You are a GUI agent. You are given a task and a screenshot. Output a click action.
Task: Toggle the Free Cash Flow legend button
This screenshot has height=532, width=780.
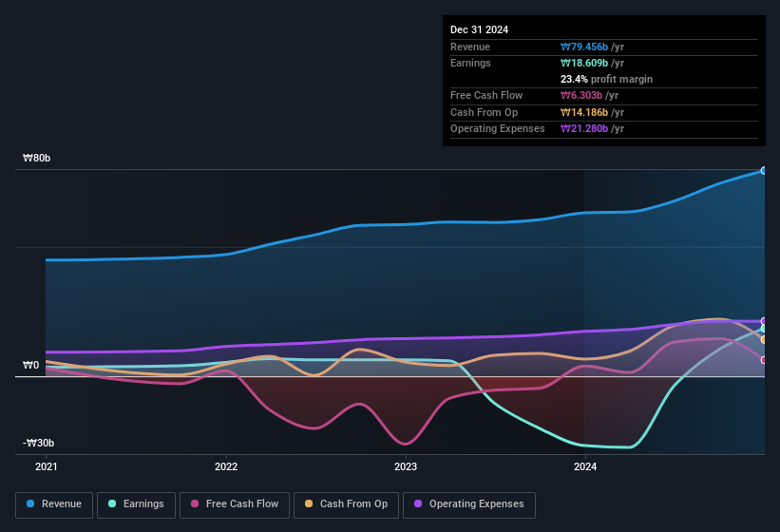point(235,504)
